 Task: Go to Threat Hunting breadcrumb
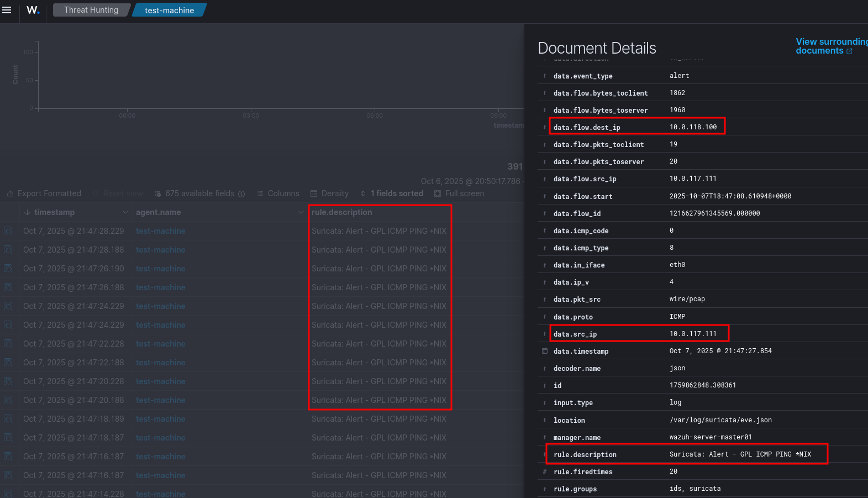click(91, 10)
